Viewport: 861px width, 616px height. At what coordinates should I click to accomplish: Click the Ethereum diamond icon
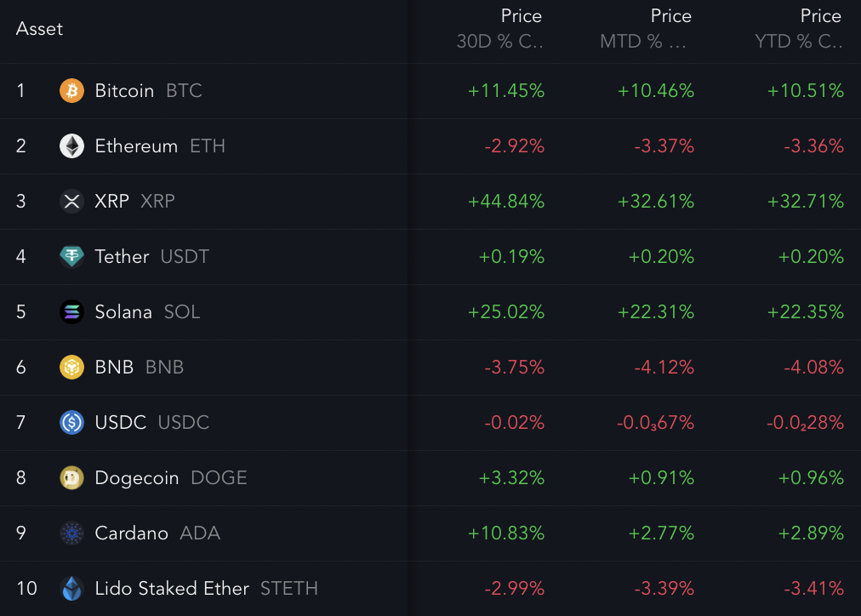71,146
